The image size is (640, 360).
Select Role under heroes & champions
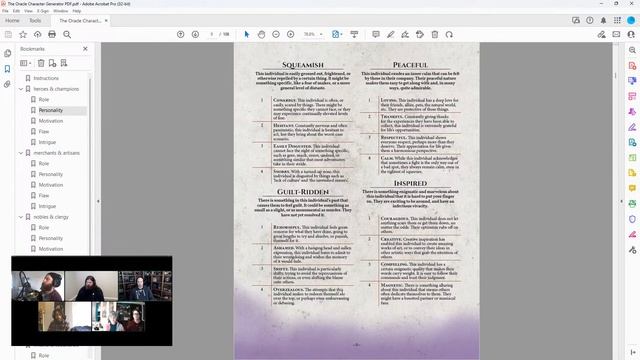click(x=44, y=99)
